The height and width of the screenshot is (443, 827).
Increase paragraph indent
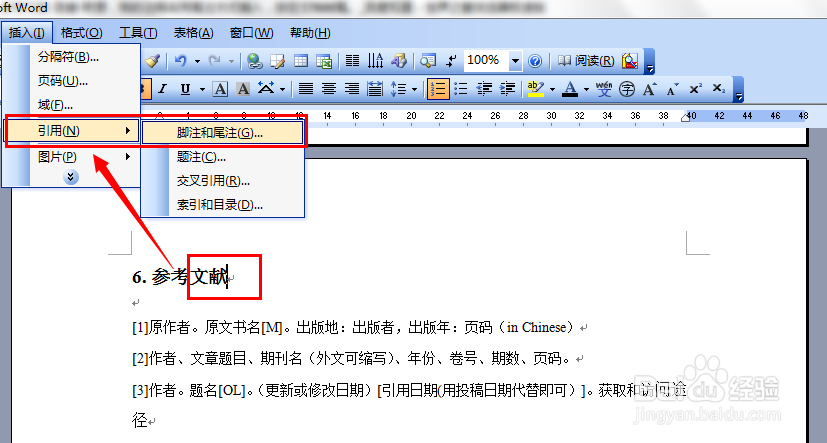tap(507, 89)
